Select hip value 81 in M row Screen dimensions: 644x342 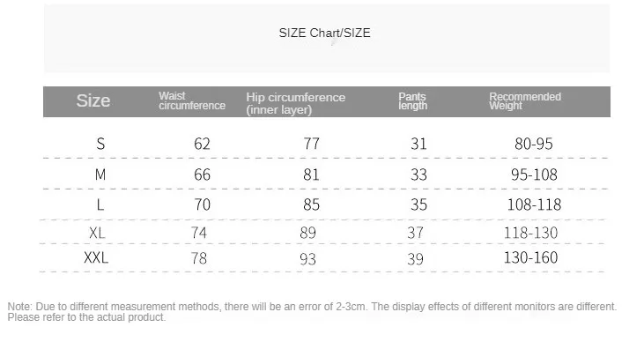click(x=311, y=175)
